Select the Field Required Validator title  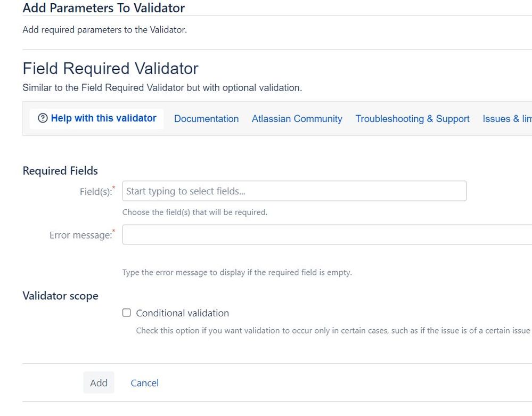(110, 68)
